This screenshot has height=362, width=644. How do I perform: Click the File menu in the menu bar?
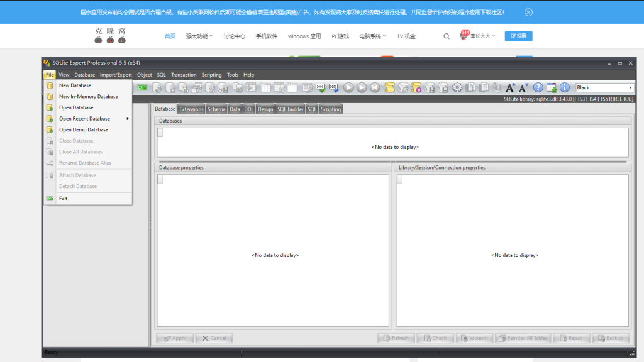tap(50, 75)
